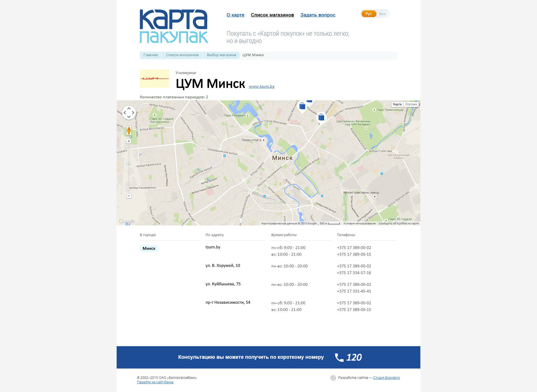Click the phone handset icon beside 120
Viewport: 537px width, 392px height.
[339, 357]
